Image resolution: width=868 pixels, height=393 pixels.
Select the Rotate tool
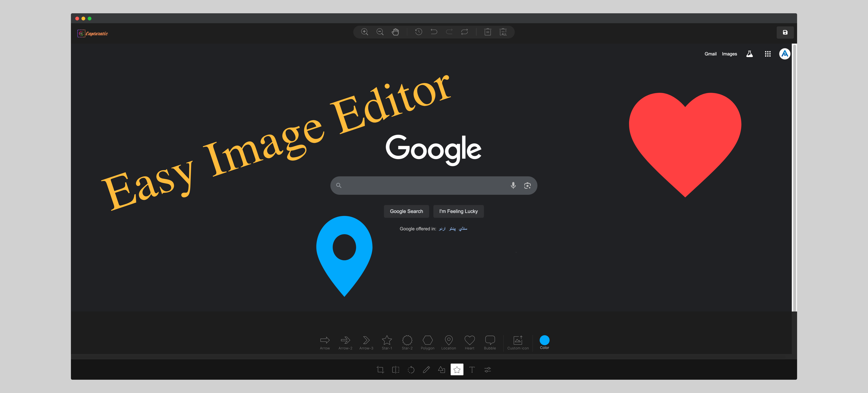point(411,370)
